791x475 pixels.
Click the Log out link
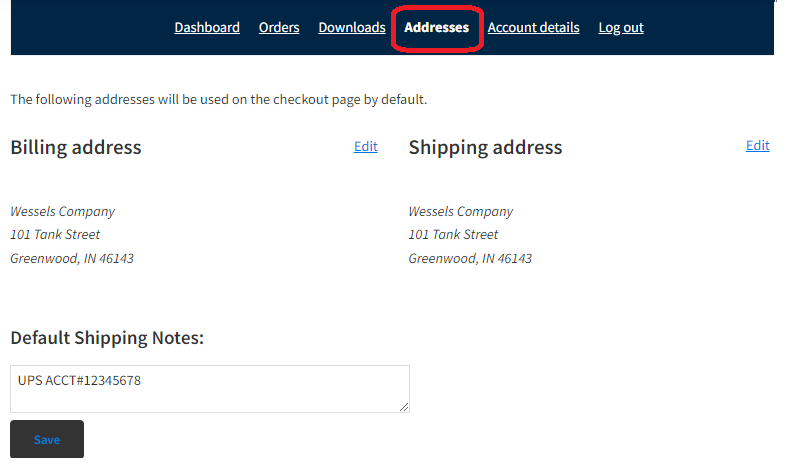621,27
